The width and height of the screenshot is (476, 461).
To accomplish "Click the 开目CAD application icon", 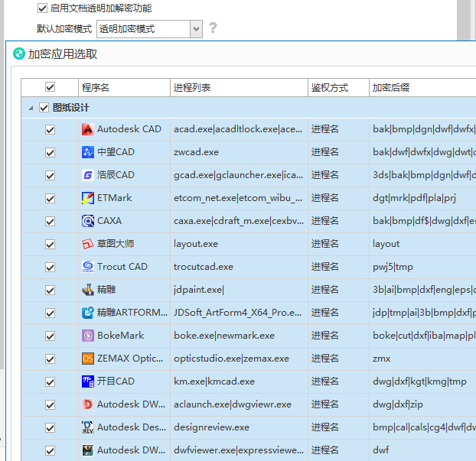I will tap(88, 381).
